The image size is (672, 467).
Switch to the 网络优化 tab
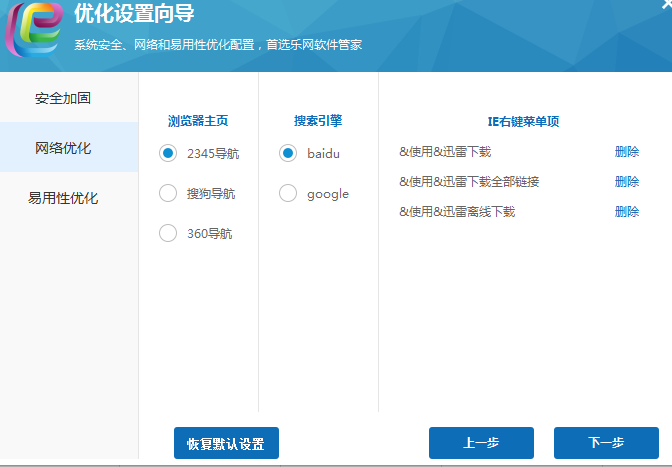click(x=63, y=148)
